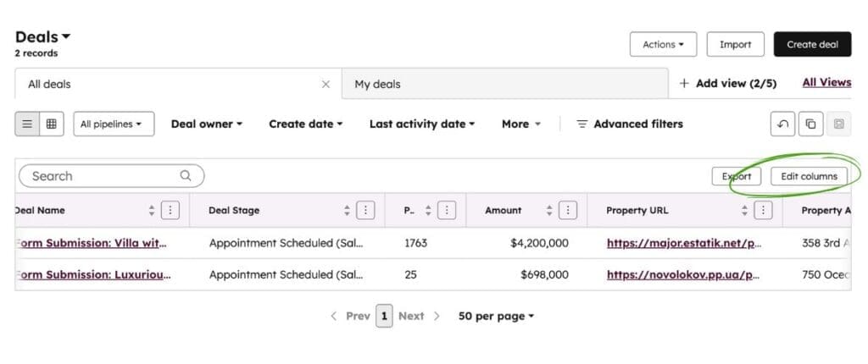Click the clone view icon
868x364 pixels.
point(810,124)
